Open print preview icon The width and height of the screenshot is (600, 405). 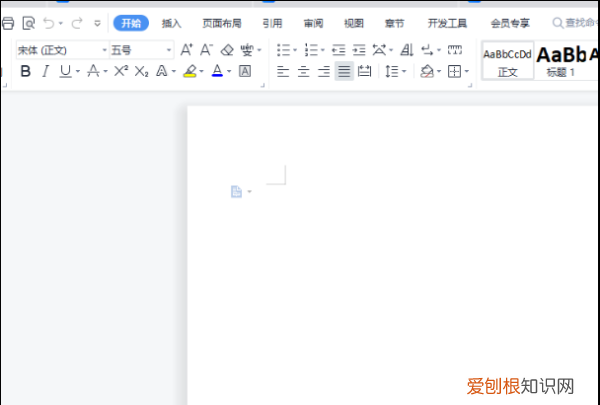(x=29, y=23)
